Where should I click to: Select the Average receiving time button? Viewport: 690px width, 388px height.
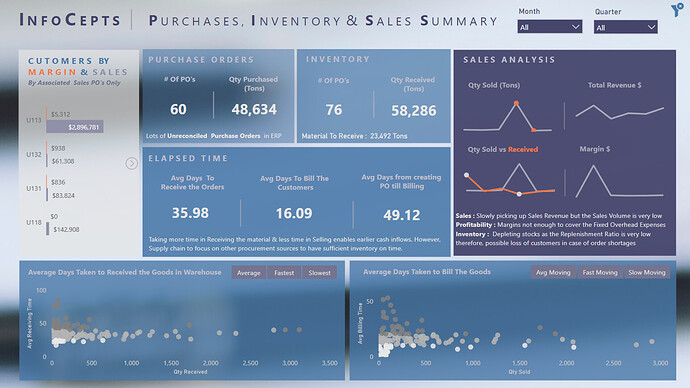(249, 273)
